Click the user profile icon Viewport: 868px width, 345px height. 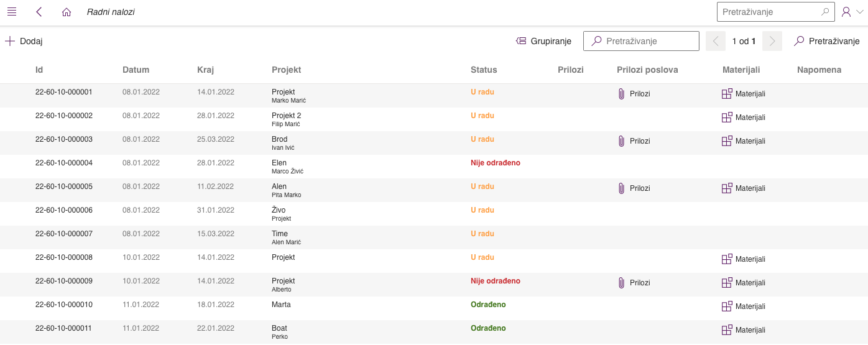pyautogui.click(x=846, y=12)
